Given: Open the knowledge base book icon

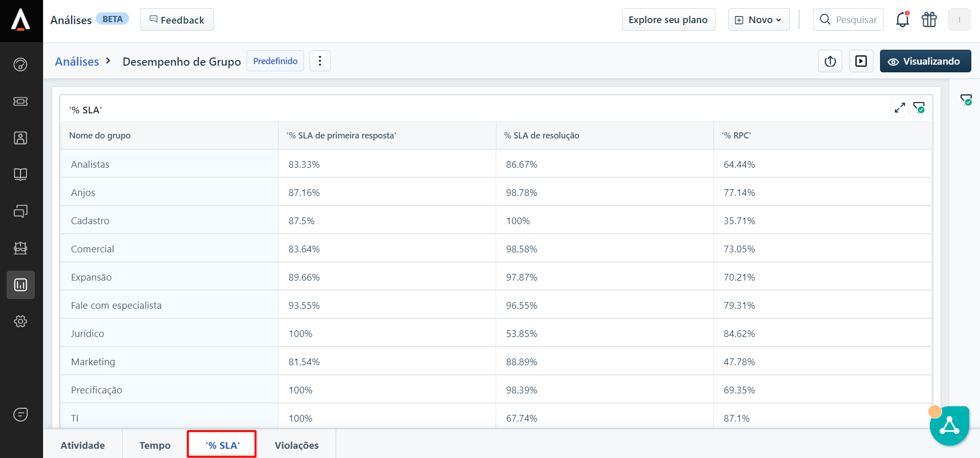Looking at the screenshot, I should pyautogui.click(x=21, y=174).
